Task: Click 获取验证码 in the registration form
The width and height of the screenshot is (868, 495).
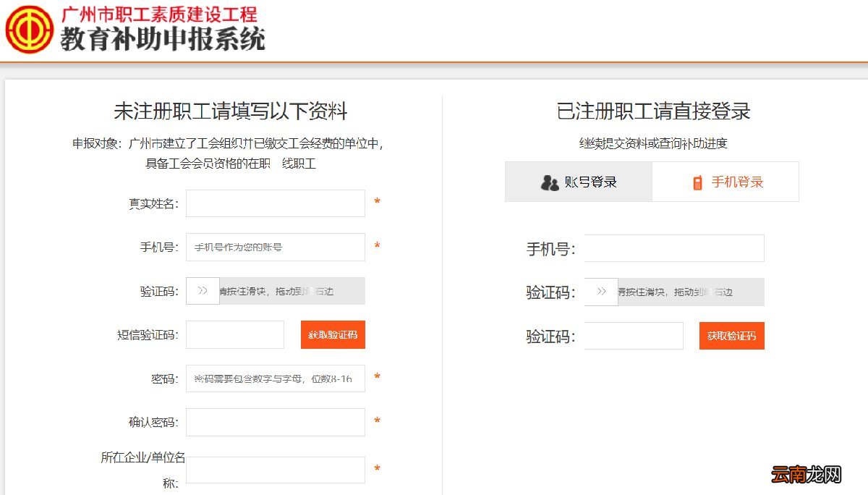Action: click(332, 334)
